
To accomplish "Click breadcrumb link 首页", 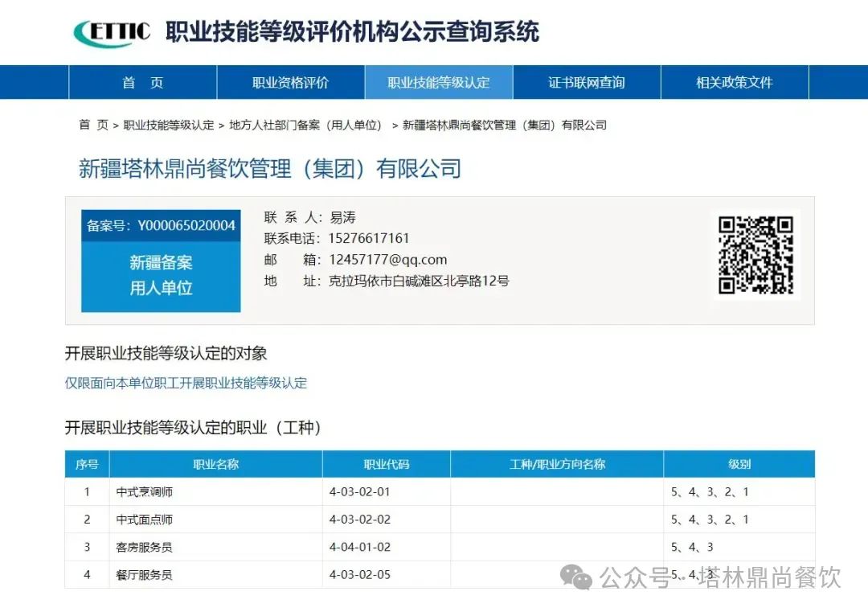I will pyautogui.click(x=93, y=125).
